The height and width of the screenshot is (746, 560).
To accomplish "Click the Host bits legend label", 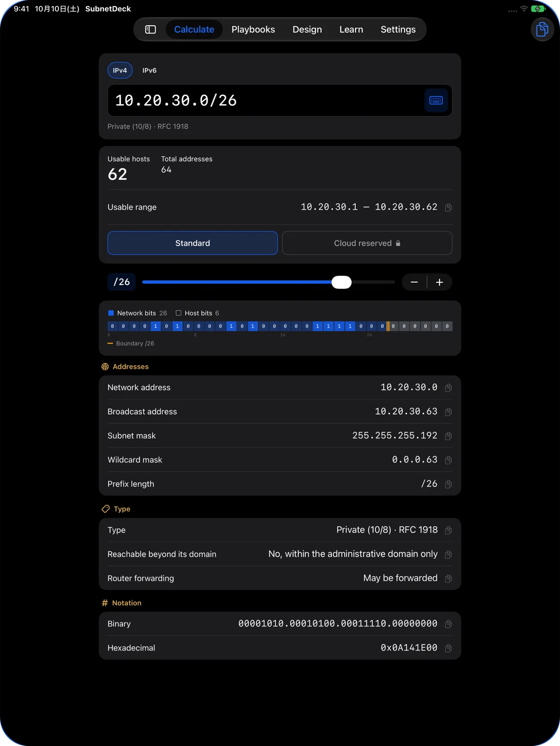I will tap(198, 313).
